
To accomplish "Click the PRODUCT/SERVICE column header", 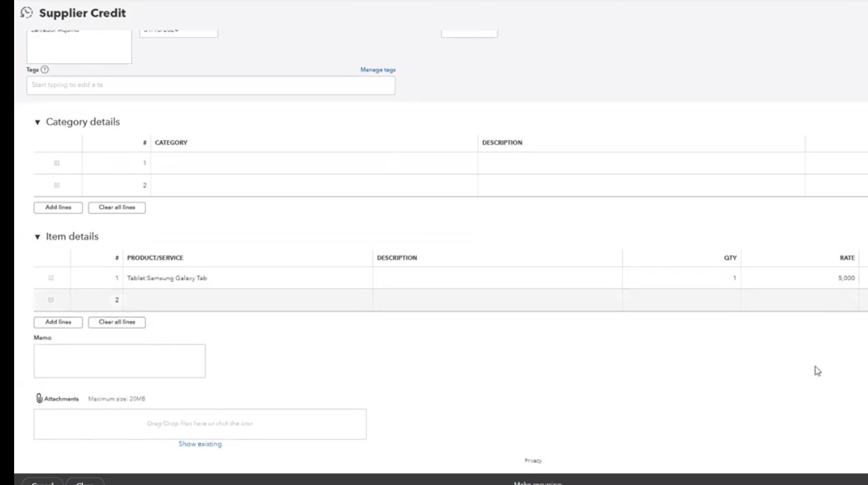I will pyautogui.click(x=155, y=258).
